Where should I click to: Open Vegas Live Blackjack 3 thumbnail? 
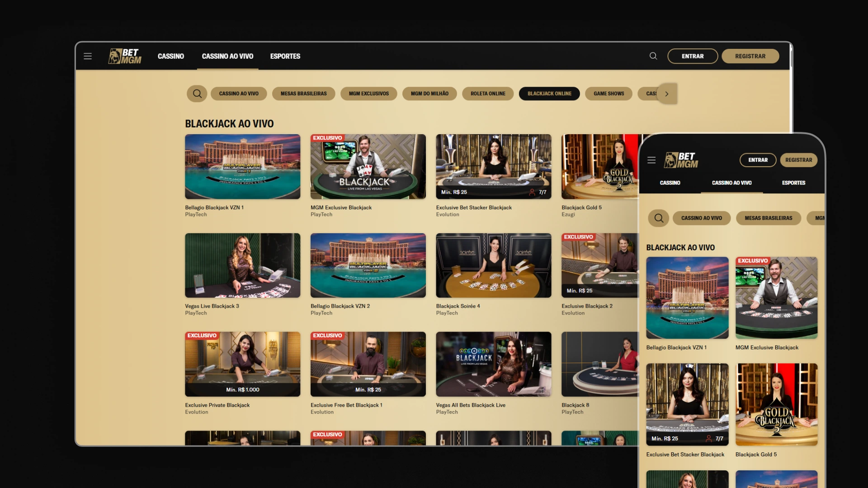pyautogui.click(x=242, y=266)
